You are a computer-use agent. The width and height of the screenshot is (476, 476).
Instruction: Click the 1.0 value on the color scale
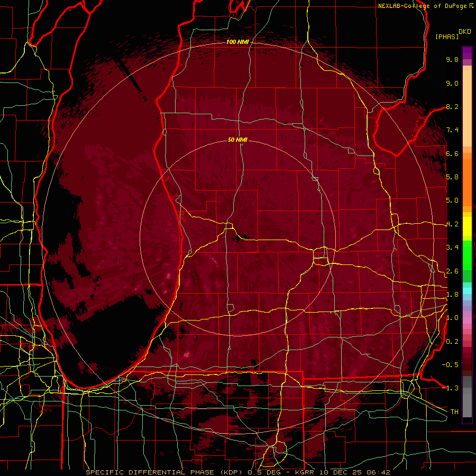point(452,318)
